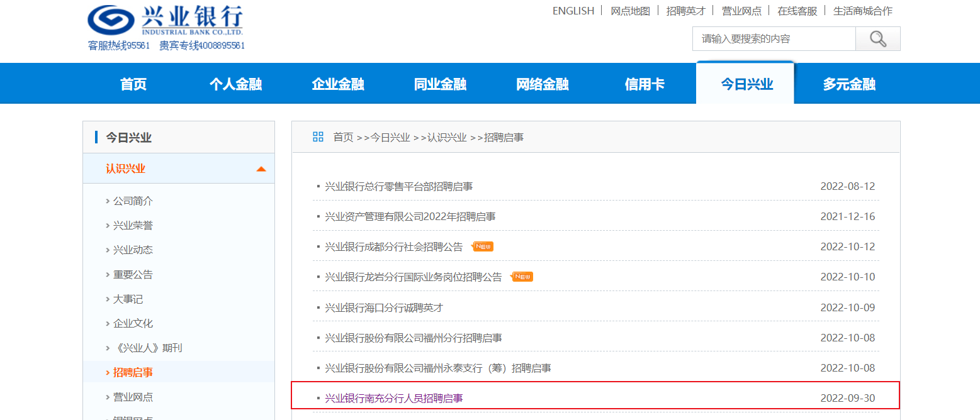Select the 今日兴业 navigation tab
This screenshot has width=980, height=420.
(746, 84)
